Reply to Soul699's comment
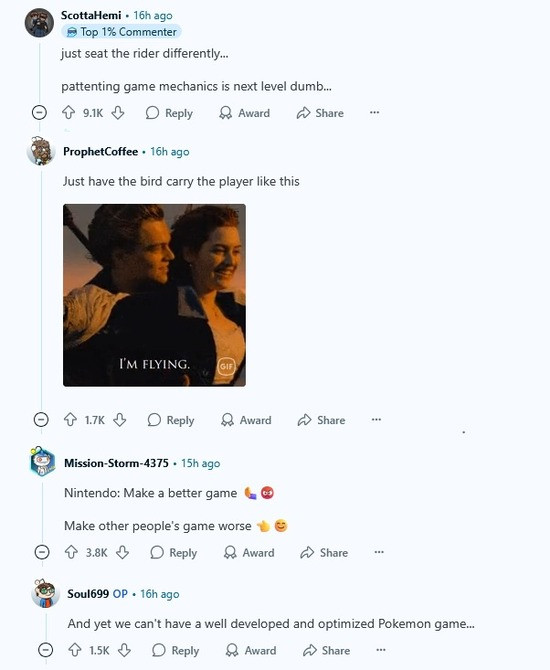550x670 pixels. click(176, 650)
